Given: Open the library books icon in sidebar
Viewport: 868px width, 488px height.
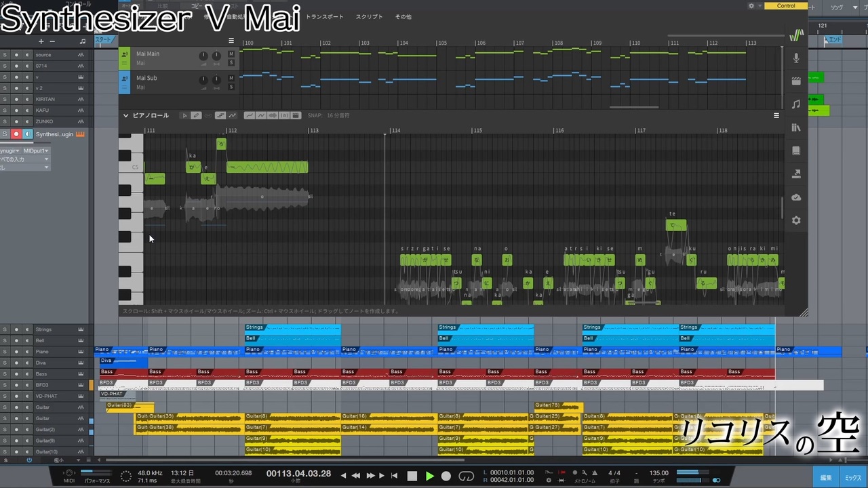Looking at the screenshot, I should pyautogui.click(x=796, y=127).
